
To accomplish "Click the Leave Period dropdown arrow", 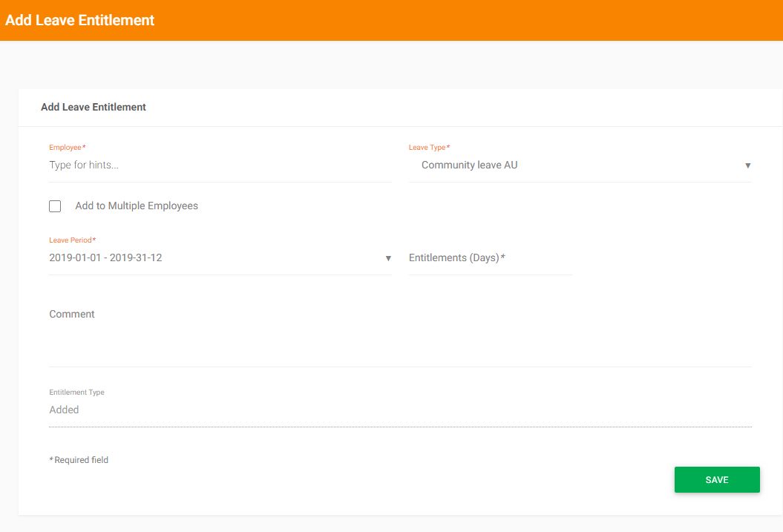I will click(x=388, y=258).
